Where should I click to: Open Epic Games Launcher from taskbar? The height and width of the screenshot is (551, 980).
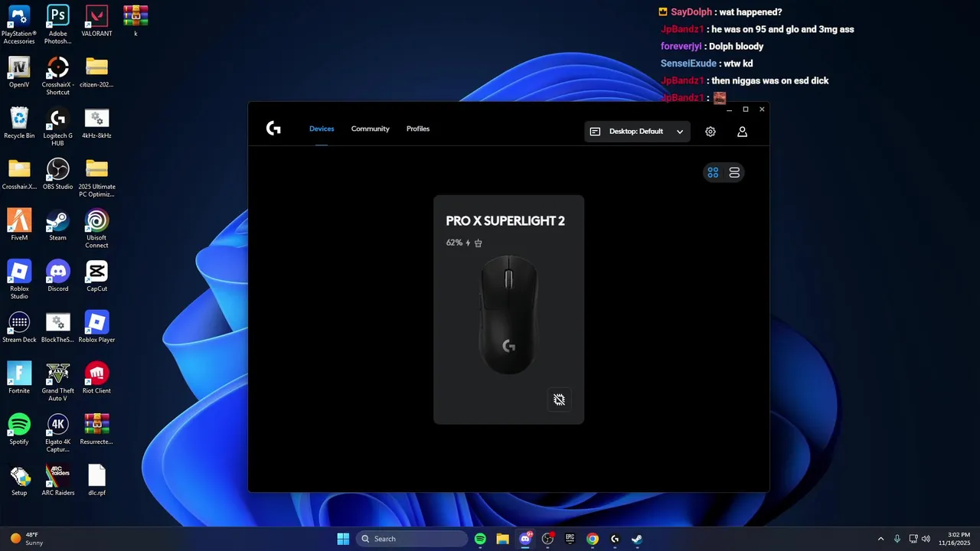point(570,539)
